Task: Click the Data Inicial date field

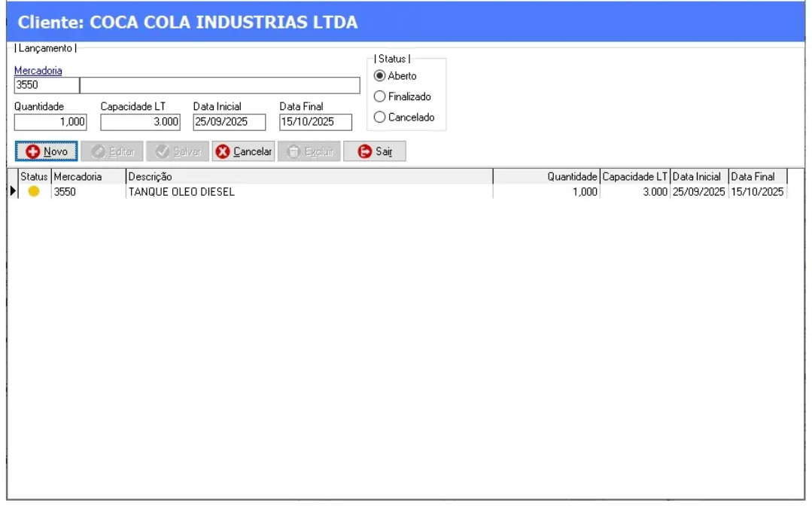Action: click(230, 122)
